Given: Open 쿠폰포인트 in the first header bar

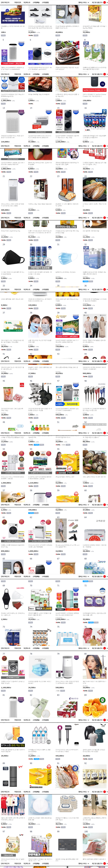Looking at the screenshot, I should click(x=17, y=2).
